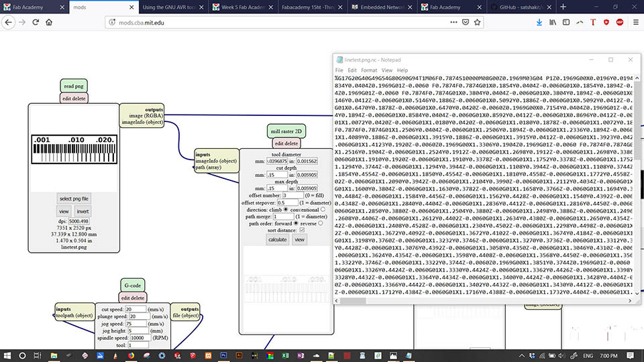Click edit delete under G-code module

(132, 298)
